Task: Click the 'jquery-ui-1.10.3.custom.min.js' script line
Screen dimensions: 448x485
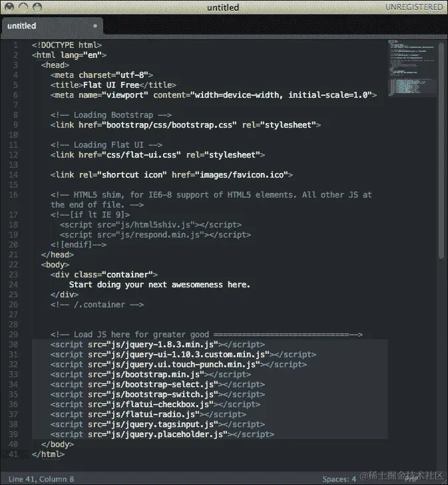Action: coord(184,355)
